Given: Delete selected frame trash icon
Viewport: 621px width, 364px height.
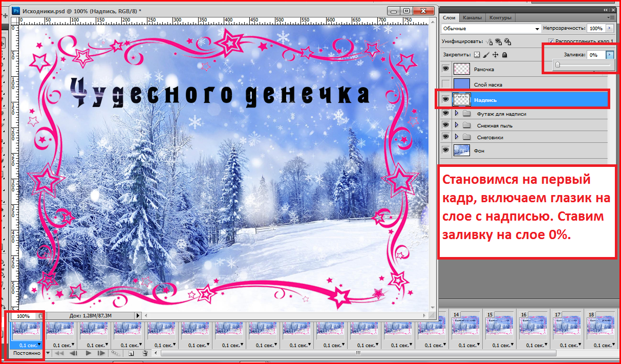Looking at the screenshot, I should pos(145,353).
